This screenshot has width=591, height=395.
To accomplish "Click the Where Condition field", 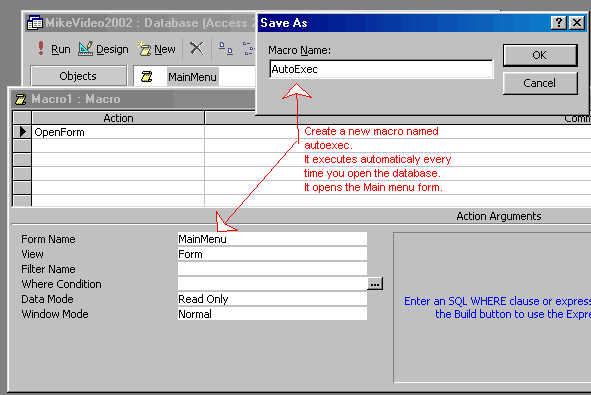I will 272,284.
